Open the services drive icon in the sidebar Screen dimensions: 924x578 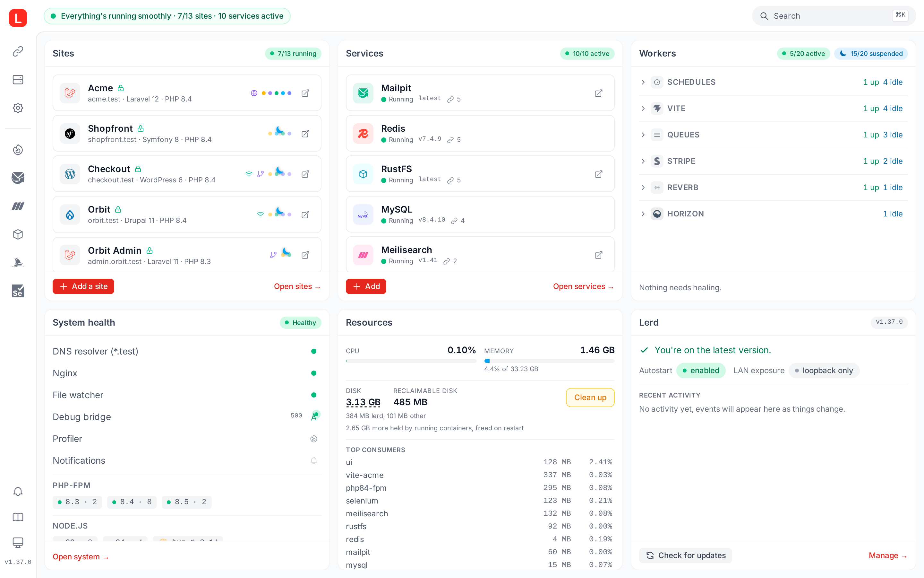(x=18, y=80)
